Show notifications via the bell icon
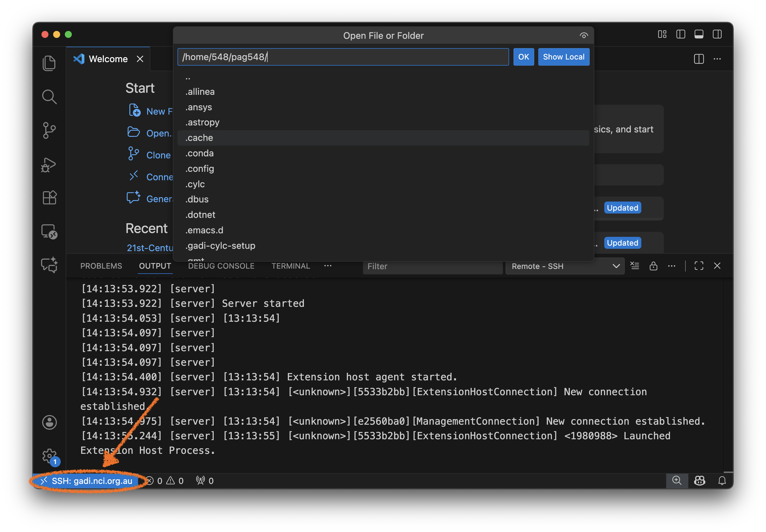 click(722, 481)
